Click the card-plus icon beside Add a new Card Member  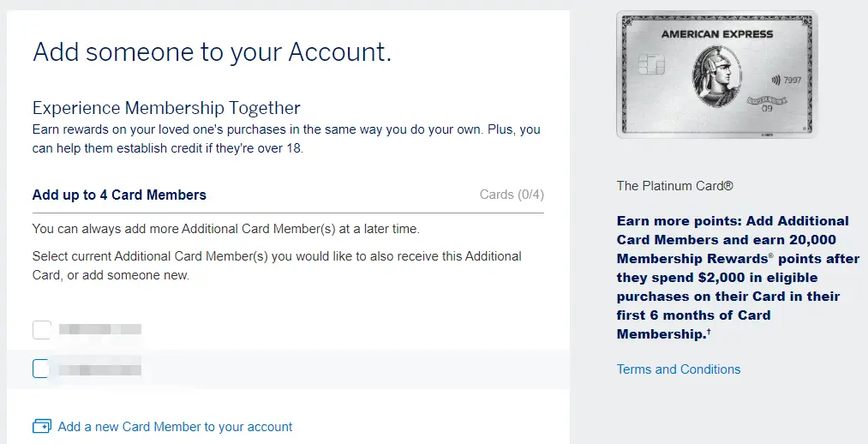[41, 426]
